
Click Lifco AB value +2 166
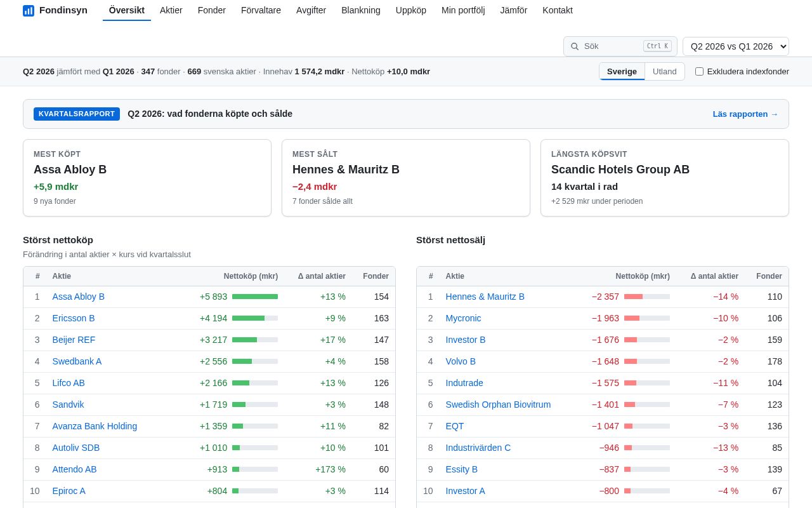pos(213,383)
